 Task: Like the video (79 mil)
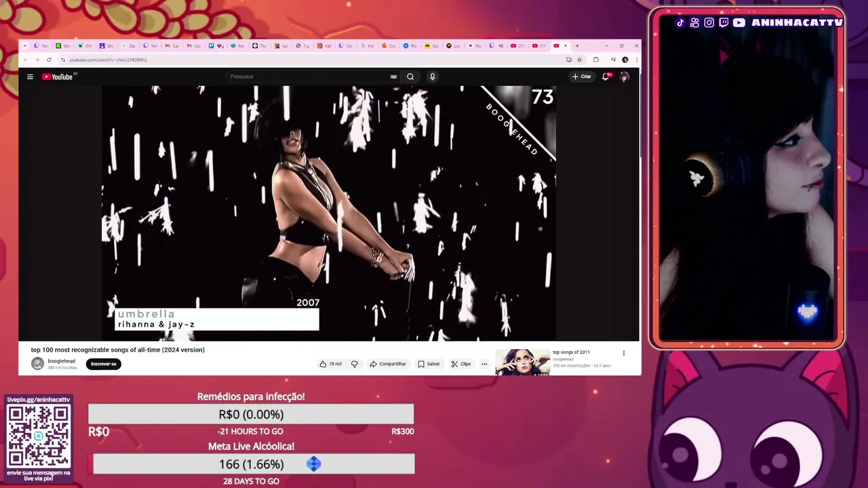click(330, 364)
